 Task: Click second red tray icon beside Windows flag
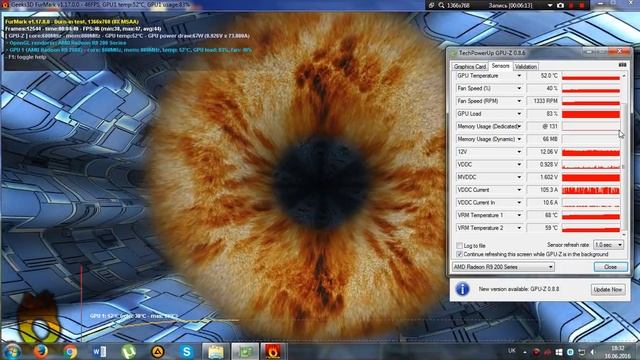(547, 352)
